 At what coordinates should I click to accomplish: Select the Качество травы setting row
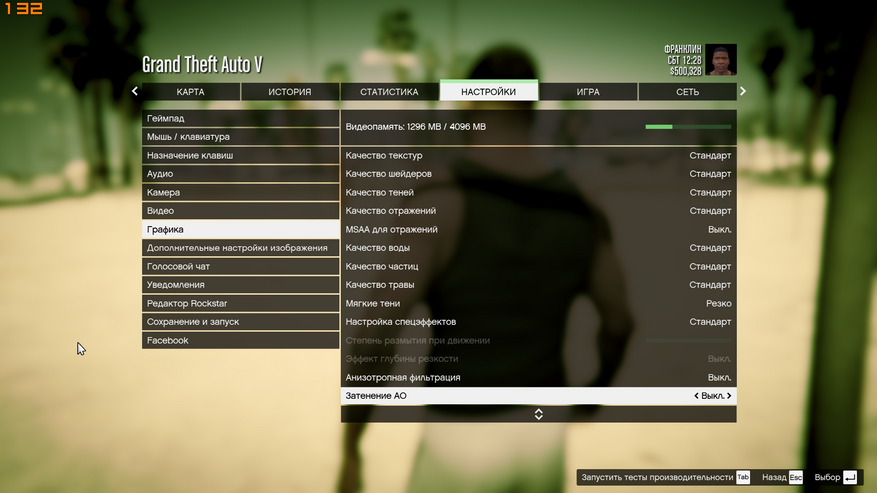[x=539, y=284]
